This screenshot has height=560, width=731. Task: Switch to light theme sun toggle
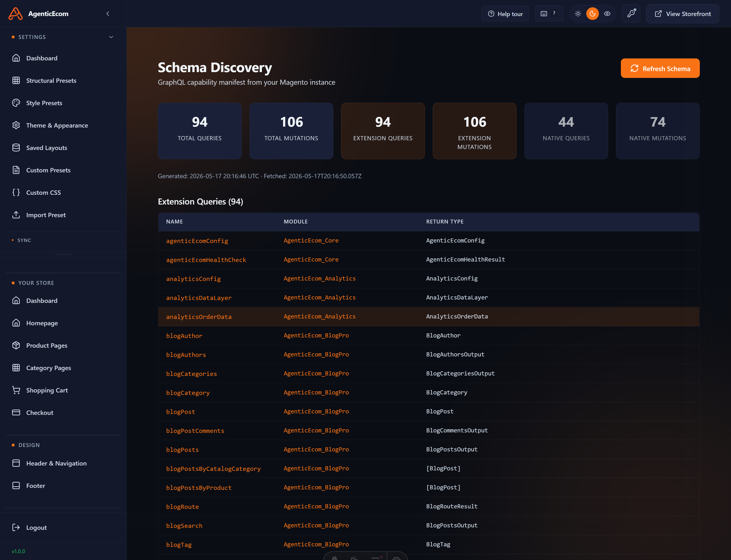coord(578,14)
